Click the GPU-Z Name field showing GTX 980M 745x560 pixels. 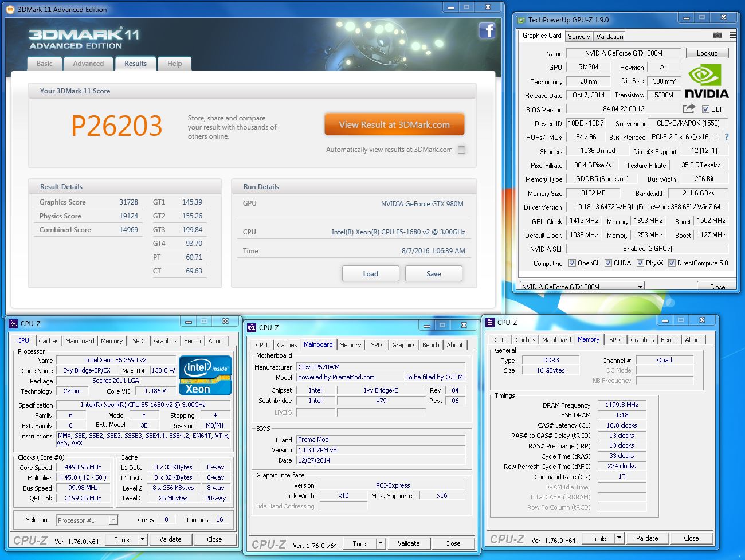click(624, 53)
